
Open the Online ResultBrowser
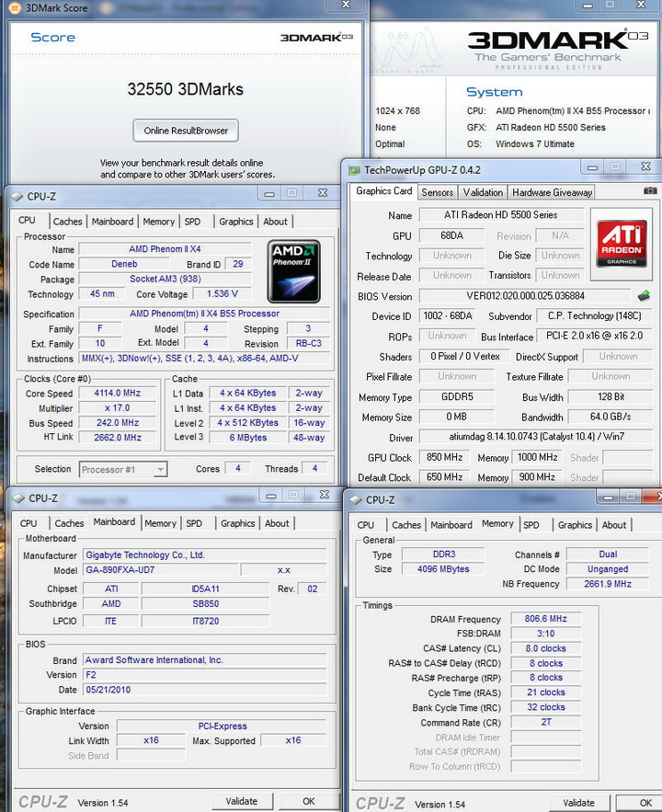tap(186, 131)
